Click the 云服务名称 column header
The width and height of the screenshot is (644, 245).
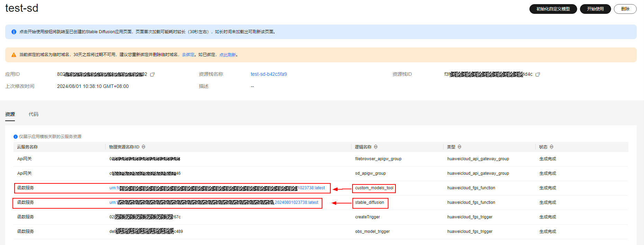[27, 147]
